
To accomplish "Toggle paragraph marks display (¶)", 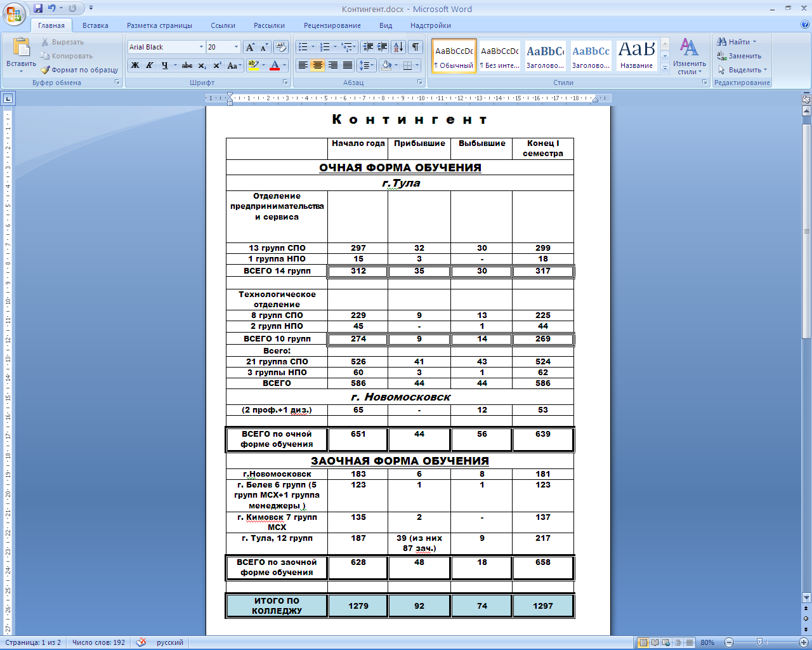I will click(415, 47).
